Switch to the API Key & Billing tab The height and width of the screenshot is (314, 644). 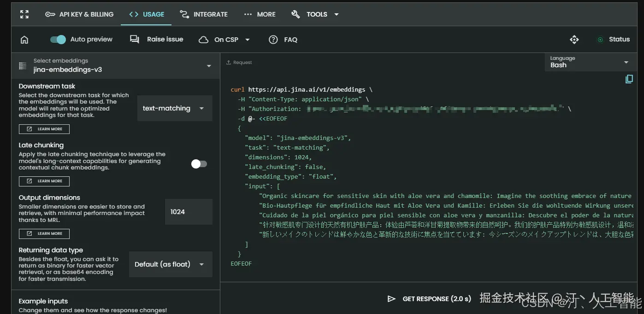(79, 14)
